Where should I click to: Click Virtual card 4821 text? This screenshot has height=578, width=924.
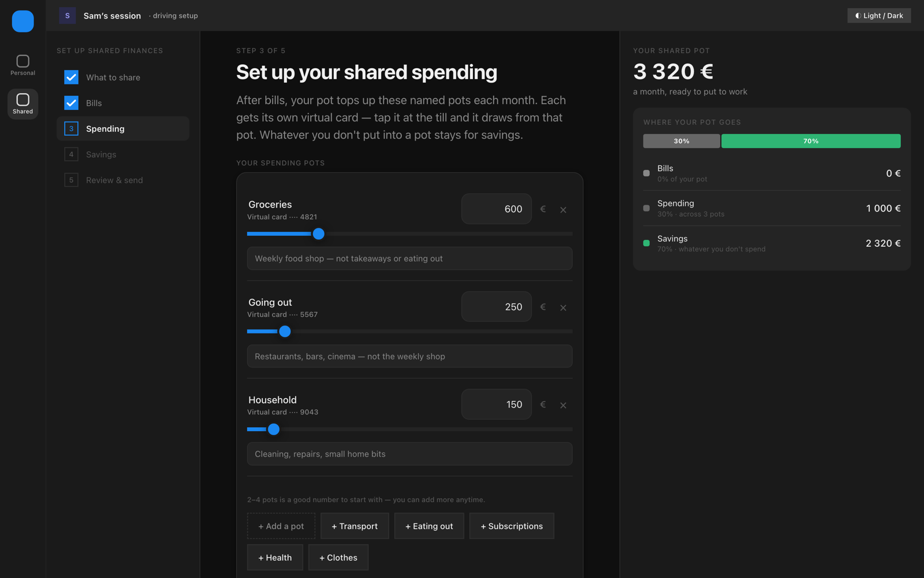(282, 217)
